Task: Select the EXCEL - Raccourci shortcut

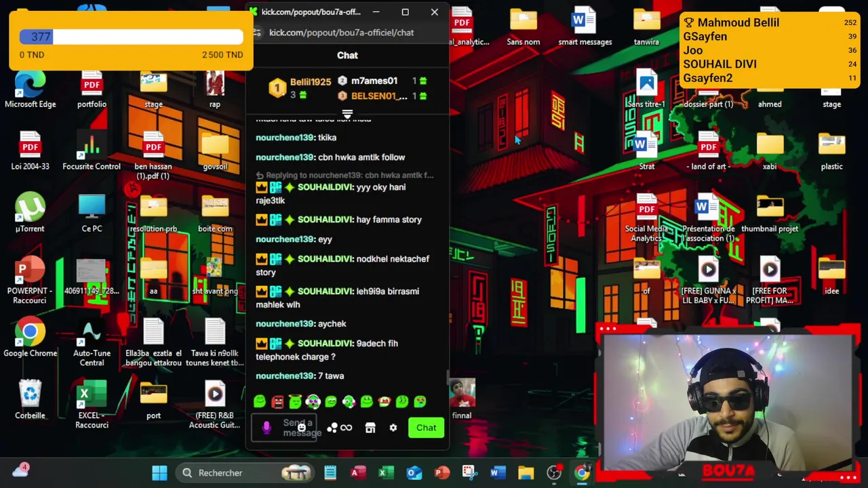Action: coord(92,405)
